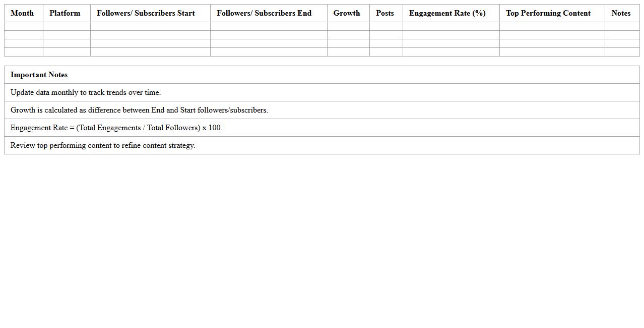Select the last empty cell under Growth
The image size is (644, 328).
[348, 52]
